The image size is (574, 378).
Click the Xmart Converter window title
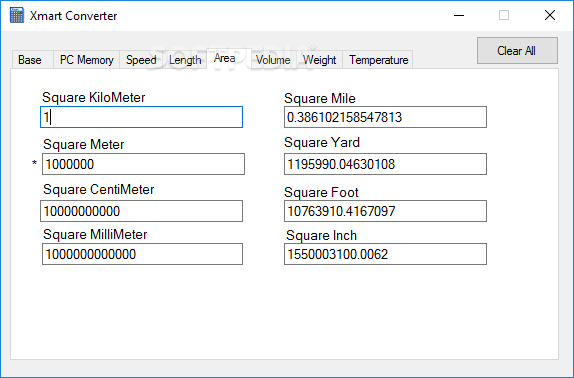click(74, 16)
